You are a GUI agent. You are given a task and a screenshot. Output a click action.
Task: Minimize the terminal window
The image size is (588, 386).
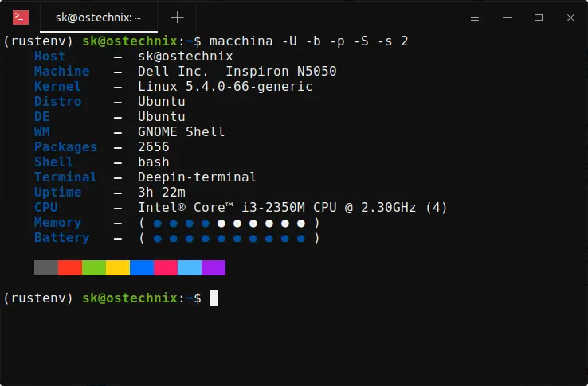tap(507, 17)
